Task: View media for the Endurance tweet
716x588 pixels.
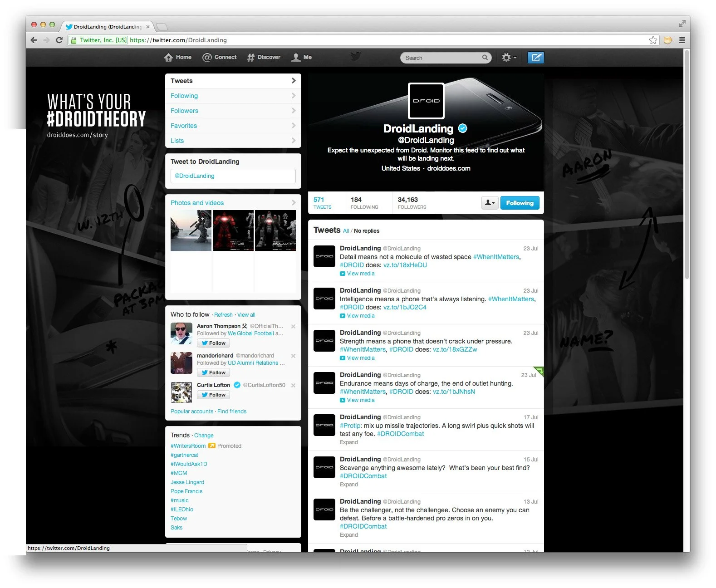Action: pos(357,400)
